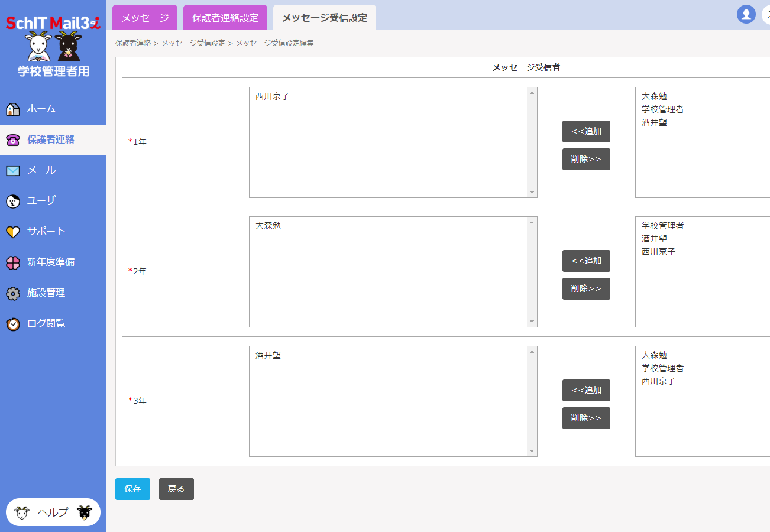Click メッセージ受信設定 breadcrumb link
770x532 pixels.
pyautogui.click(x=193, y=43)
